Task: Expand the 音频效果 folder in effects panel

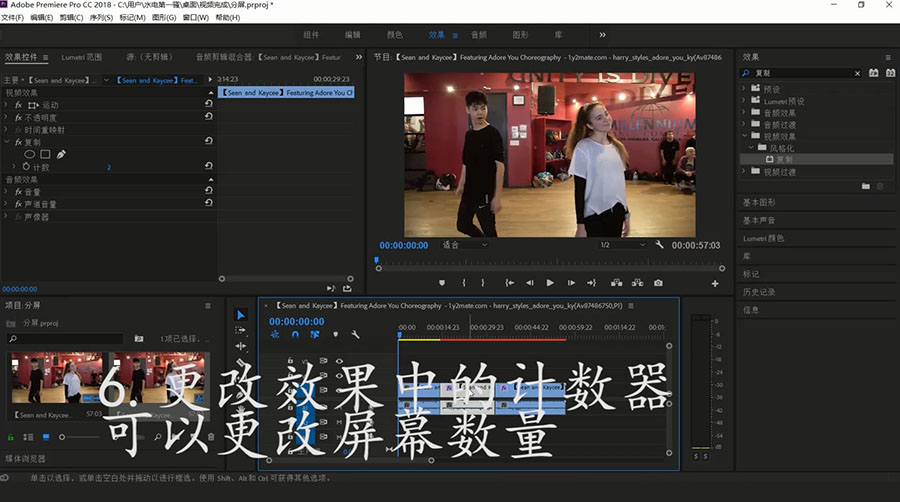Action: [x=745, y=113]
